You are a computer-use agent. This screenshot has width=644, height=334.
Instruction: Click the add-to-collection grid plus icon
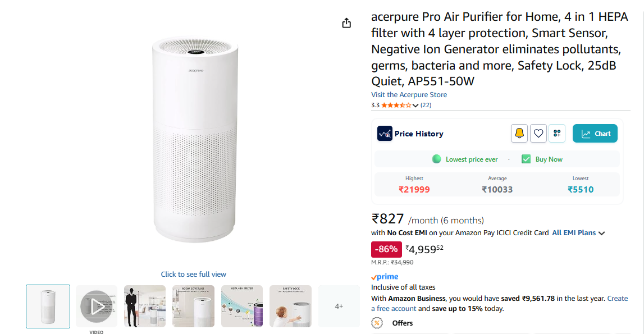point(557,134)
